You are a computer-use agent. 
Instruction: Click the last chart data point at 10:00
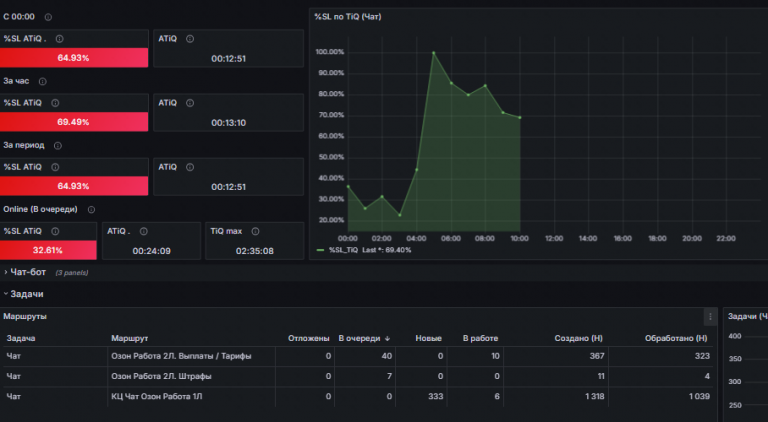tap(520, 117)
